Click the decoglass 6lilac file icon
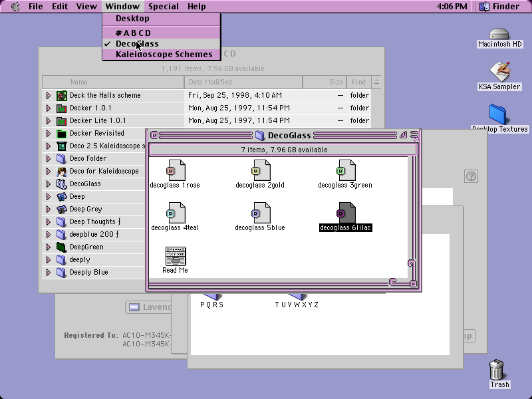 tap(346, 213)
